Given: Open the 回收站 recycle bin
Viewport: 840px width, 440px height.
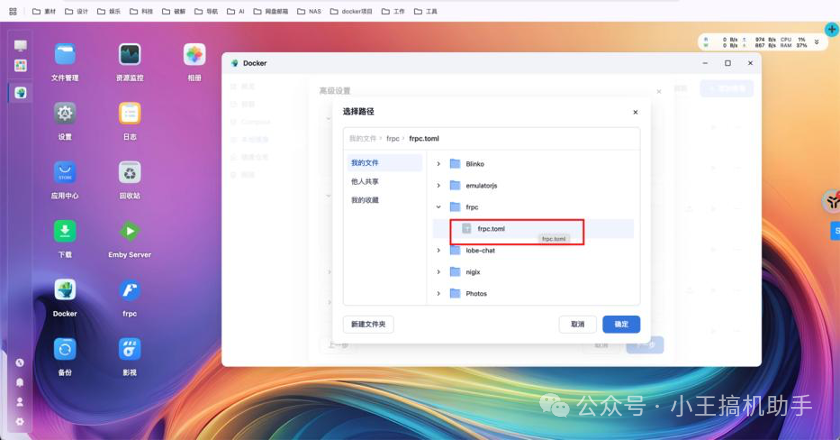Looking at the screenshot, I should pos(129,173).
